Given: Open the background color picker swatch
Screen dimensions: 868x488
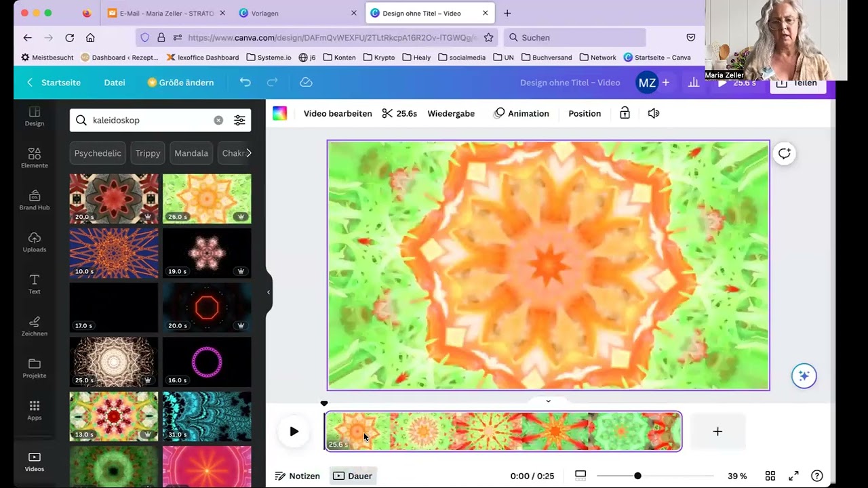Looking at the screenshot, I should click(x=280, y=113).
